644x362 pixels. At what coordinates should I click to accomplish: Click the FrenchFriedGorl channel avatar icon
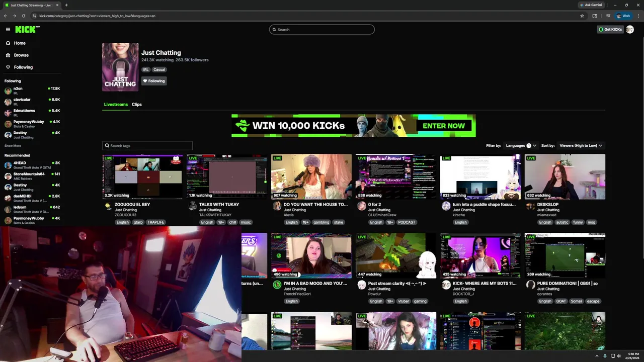(x=277, y=285)
